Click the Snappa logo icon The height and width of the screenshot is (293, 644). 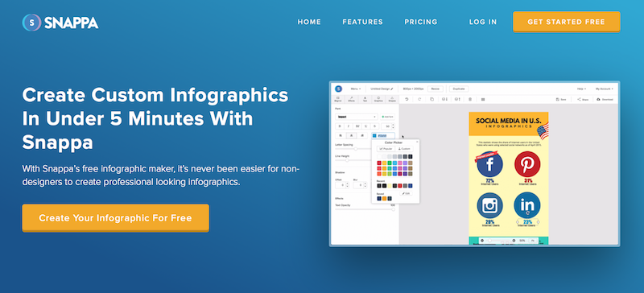coord(31,23)
